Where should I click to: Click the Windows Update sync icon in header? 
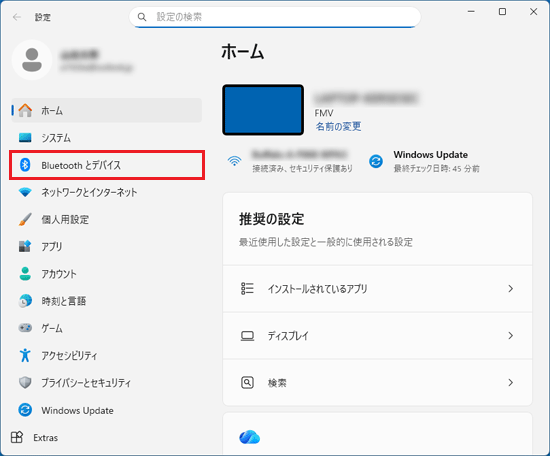coord(376,161)
